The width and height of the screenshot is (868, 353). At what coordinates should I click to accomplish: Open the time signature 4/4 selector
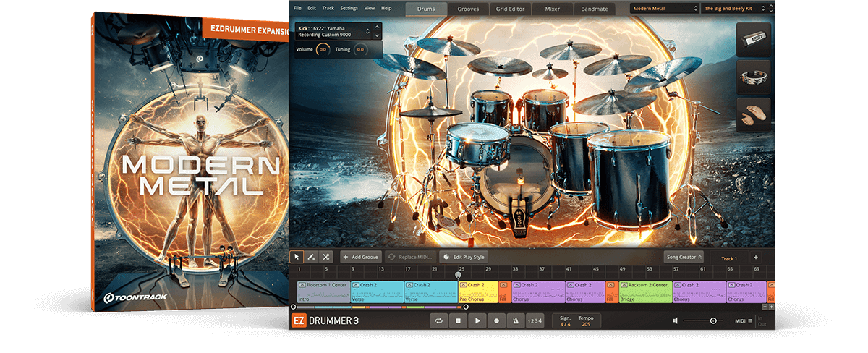[566, 320]
